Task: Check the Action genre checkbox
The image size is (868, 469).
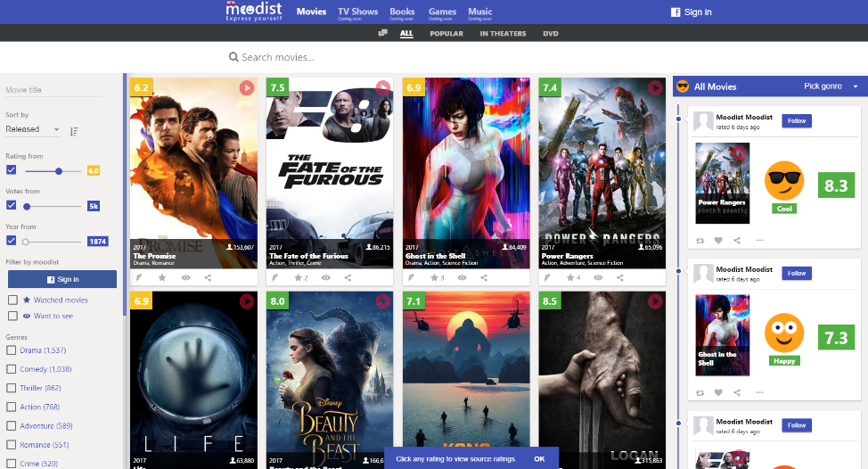Action: point(11,407)
